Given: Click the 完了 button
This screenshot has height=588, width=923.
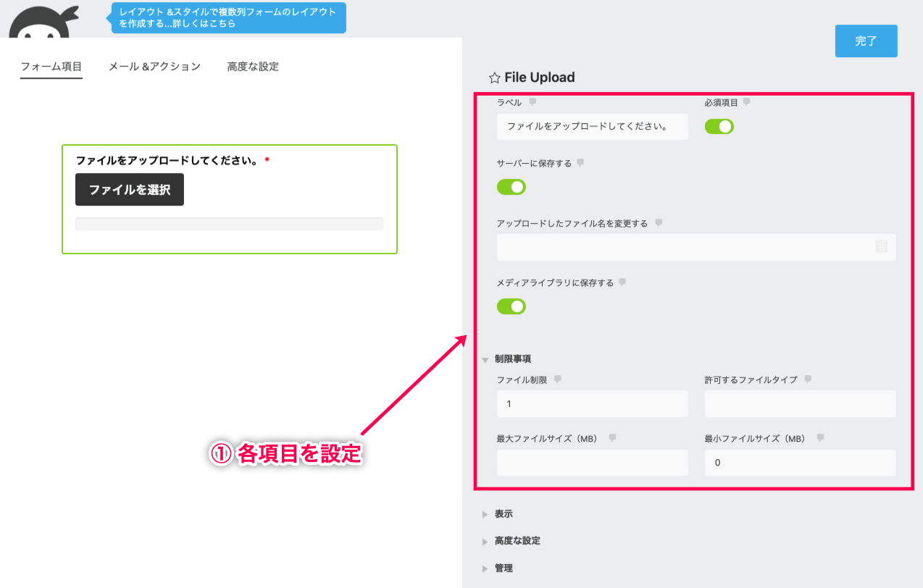Looking at the screenshot, I should pyautogui.click(x=866, y=41).
